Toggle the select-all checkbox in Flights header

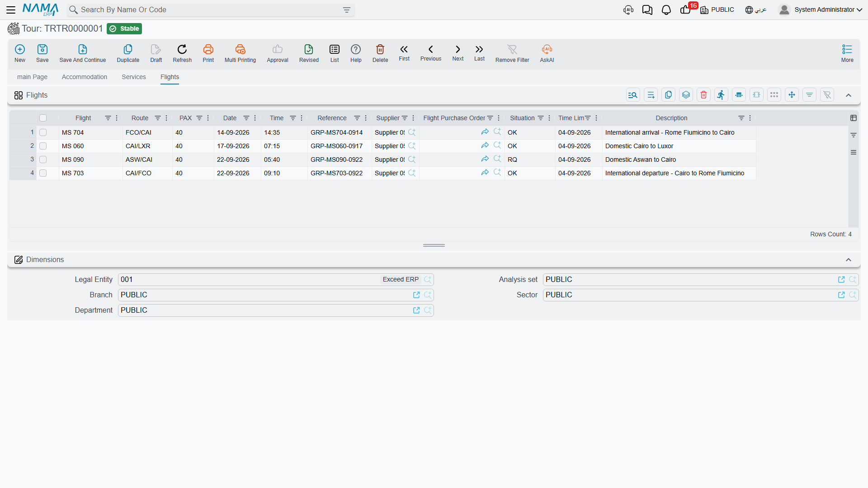[x=43, y=118]
